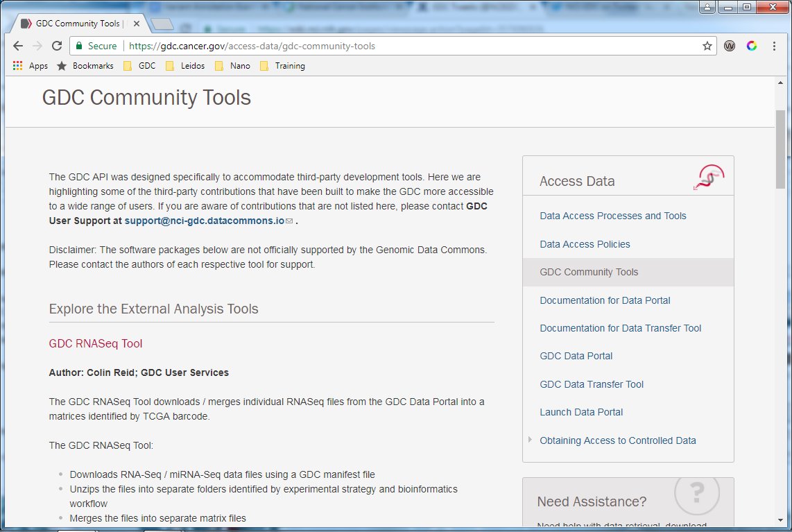Open the Leidos bookmark folder
792x532 pixels.
click(x=185, y=66)
